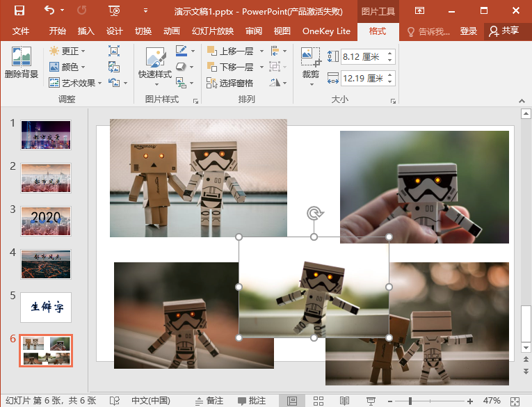The image size is (532, 407).
Task: Switch to Slide Sorter view icon
Action: point(318,401)
